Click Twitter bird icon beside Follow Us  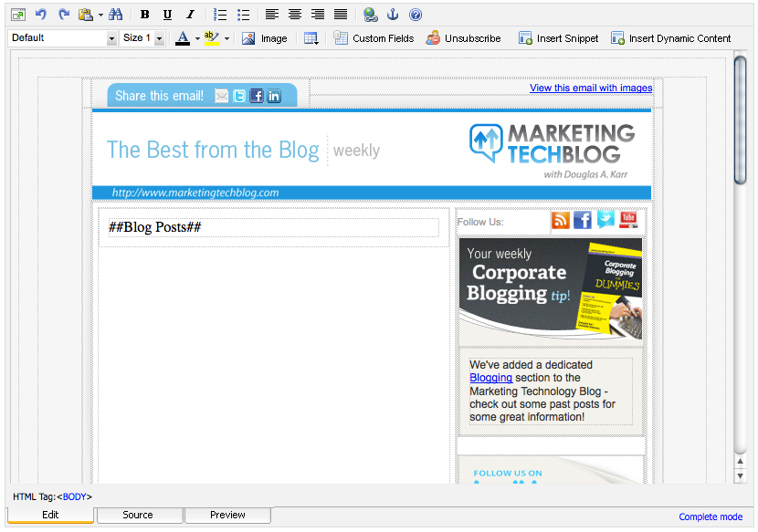(x=605, y=219)
